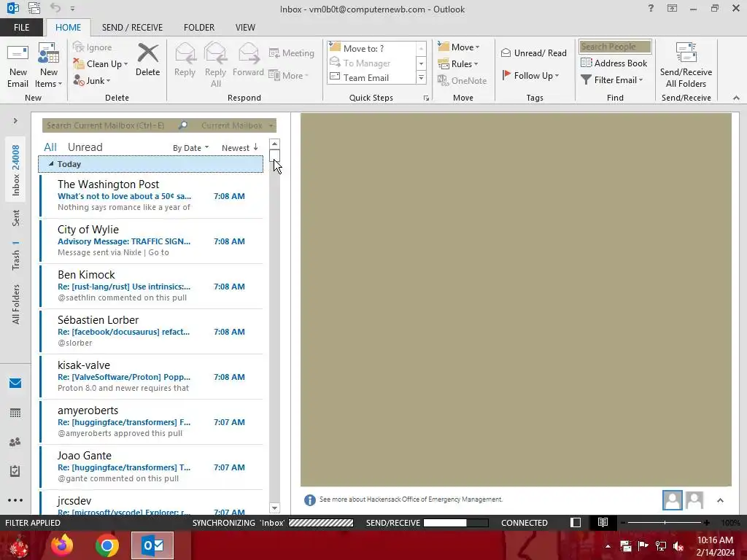Select the Inbox 24008 folder
This screenshot has width=747, height=560.
coord(16,170)
